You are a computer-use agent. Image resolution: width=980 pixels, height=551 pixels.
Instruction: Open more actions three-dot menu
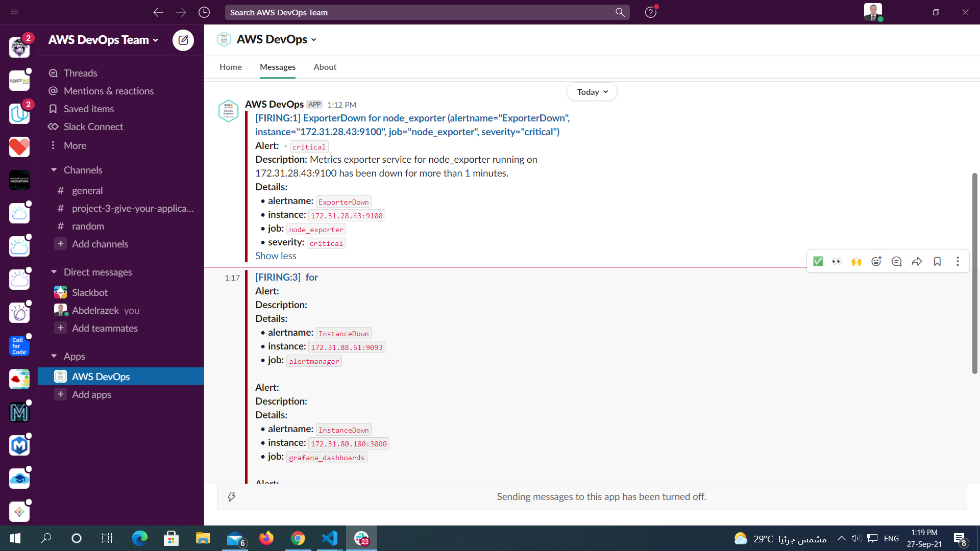click(958, 261)
